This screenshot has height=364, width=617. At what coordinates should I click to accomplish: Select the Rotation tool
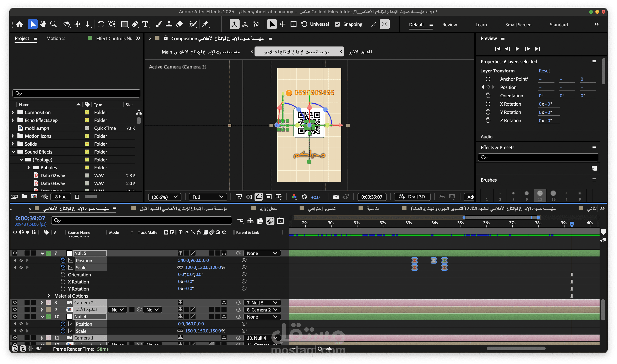click(101, 24)
